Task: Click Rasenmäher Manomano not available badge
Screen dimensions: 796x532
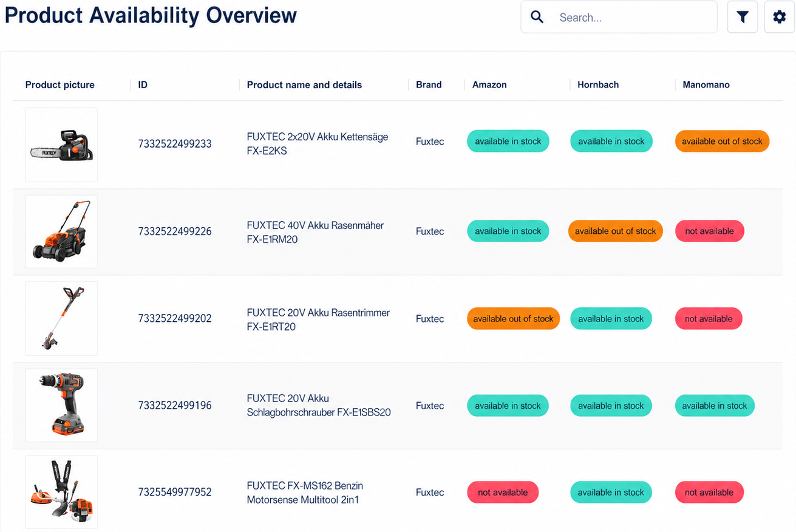Action: coord(709,231)
